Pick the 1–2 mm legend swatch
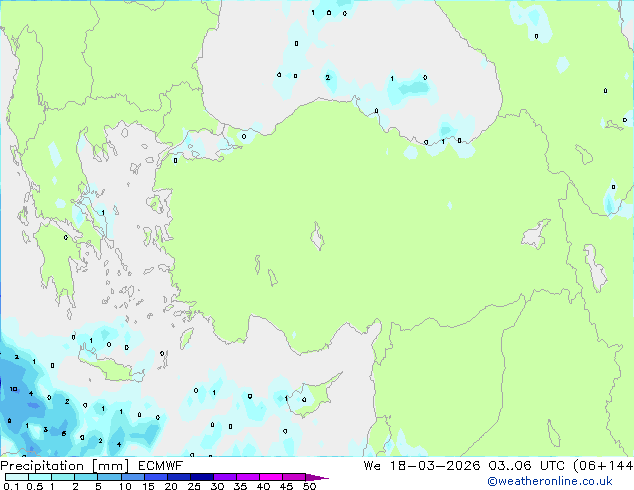 coord(63,477)
